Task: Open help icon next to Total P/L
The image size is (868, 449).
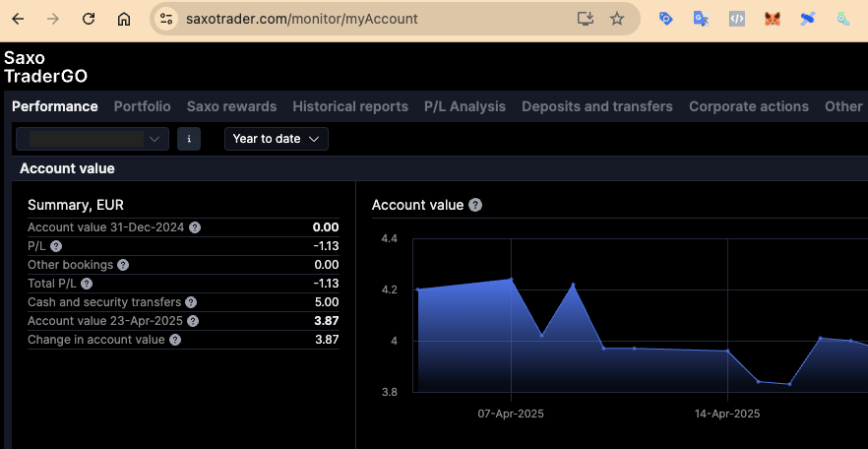Action: point(87,284)
